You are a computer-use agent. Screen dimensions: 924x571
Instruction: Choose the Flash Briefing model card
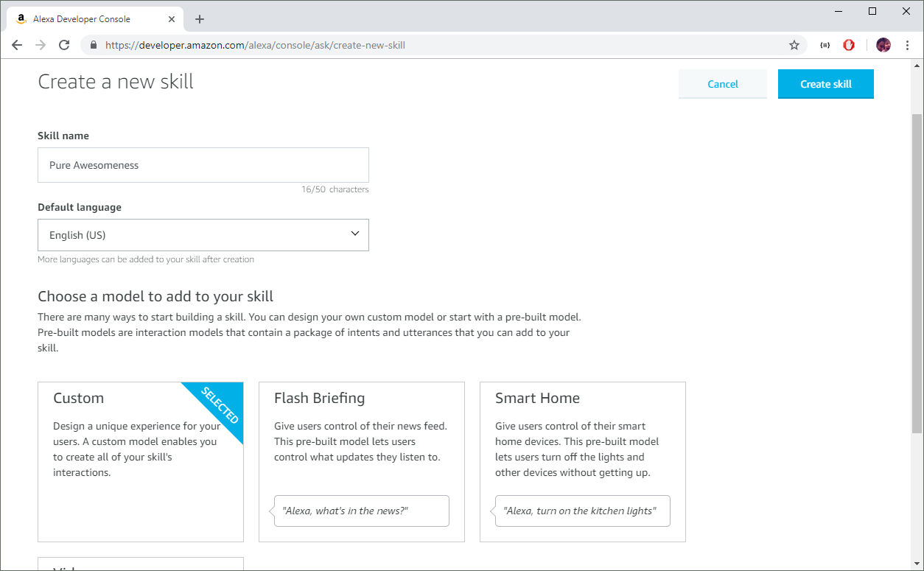pos(362,462)
